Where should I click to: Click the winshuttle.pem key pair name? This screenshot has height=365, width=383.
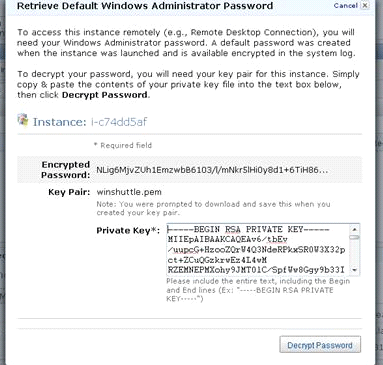pyautogui.click(x=129, y=192)
